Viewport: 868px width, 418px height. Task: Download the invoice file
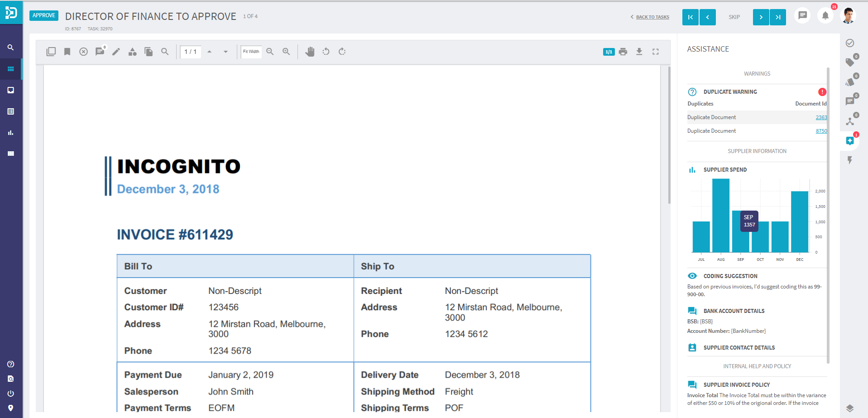coord(639,52)
